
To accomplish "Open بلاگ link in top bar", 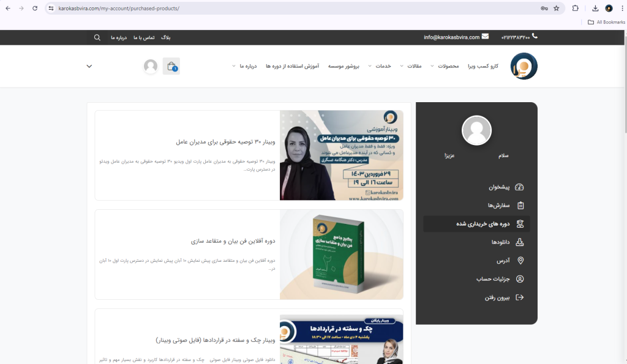I will point(165,37).
